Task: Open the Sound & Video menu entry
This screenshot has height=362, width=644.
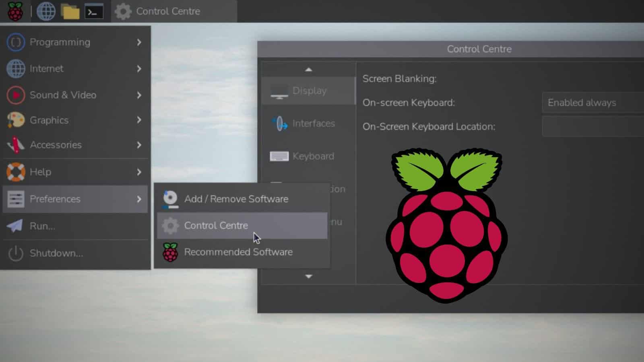Action: click(x=75, y=95)
